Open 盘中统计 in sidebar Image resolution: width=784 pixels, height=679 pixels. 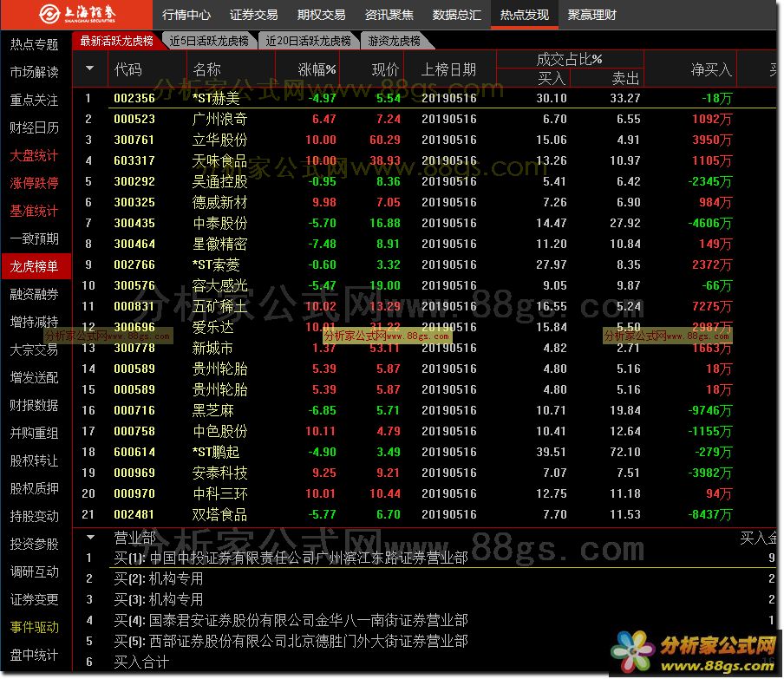coord(35,655)
